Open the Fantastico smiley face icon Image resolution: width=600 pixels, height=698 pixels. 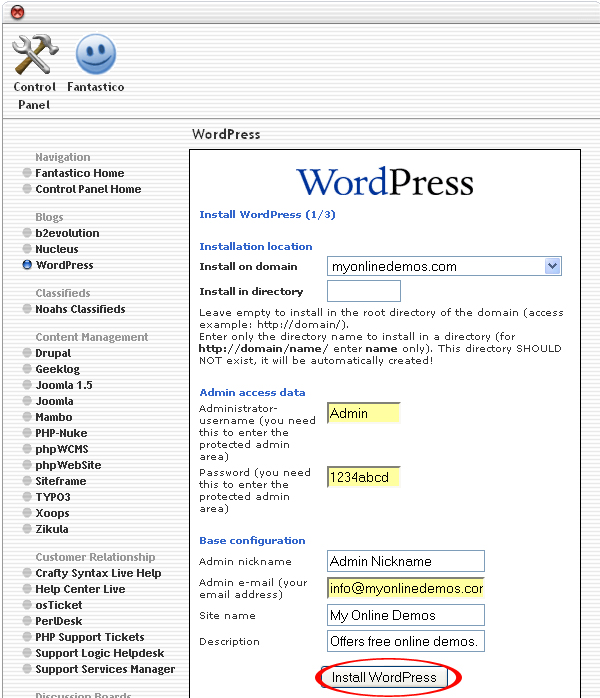coord(96,54)
